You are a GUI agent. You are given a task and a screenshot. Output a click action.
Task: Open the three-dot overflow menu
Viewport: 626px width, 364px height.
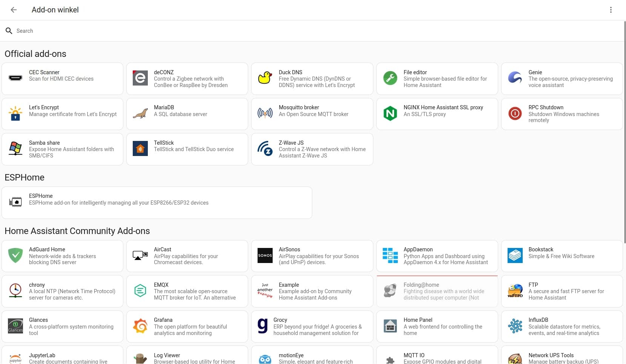611,10
